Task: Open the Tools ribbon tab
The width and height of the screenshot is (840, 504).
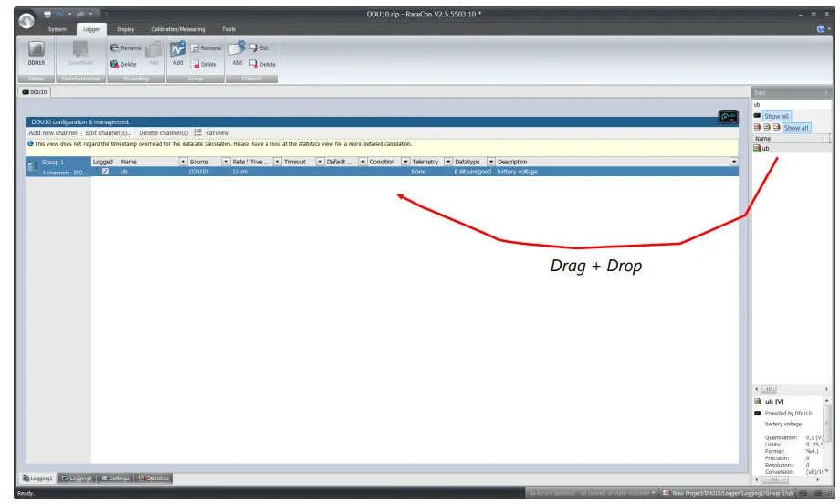Action: pos(229,29)
